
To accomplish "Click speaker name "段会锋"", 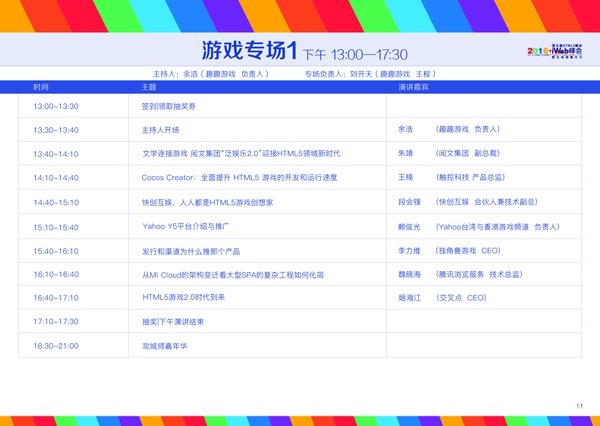I will coord(409,202).
